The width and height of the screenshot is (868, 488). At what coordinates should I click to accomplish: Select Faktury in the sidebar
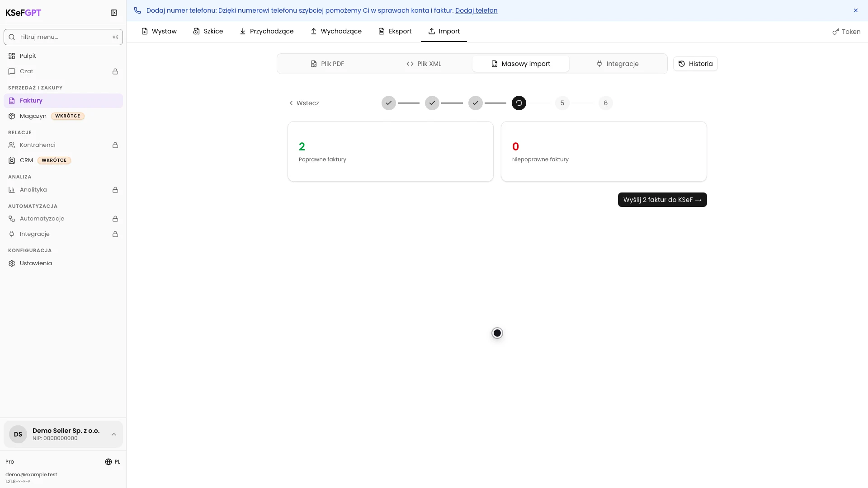click(x=63, y=101)
